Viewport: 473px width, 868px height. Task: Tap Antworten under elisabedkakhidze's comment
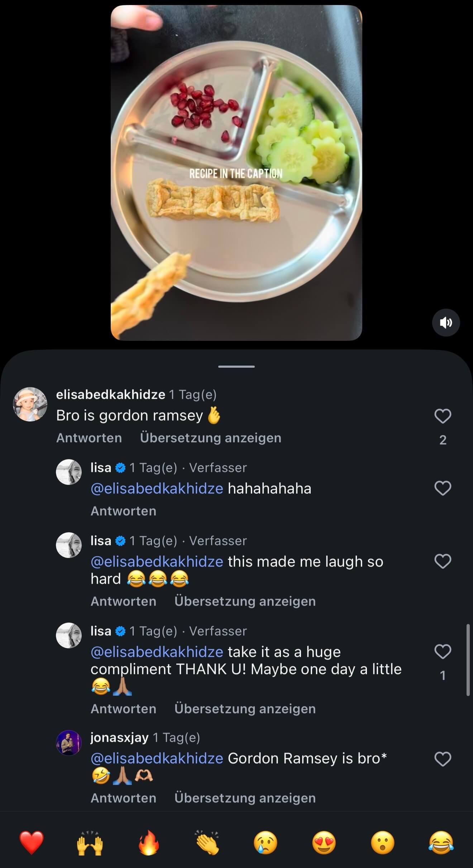point(89,438)
